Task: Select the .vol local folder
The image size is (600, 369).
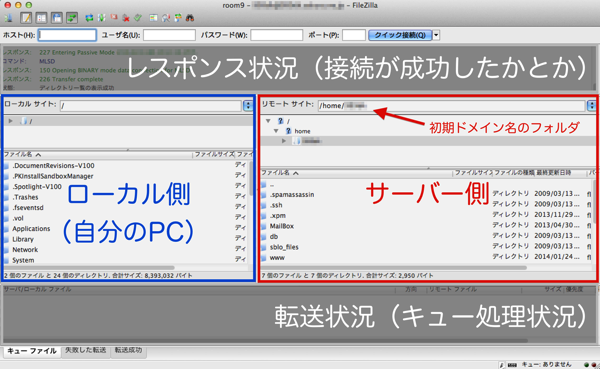Action: click(x=18, y=218)
